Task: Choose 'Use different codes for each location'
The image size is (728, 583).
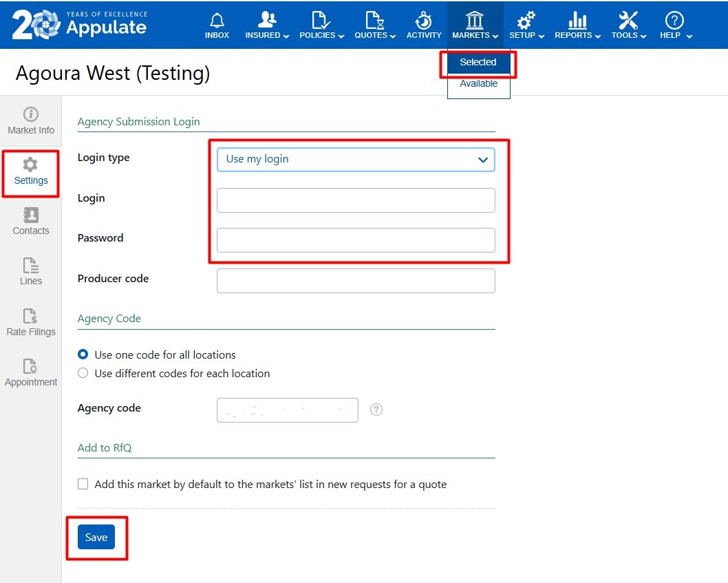Action: pyautogui.click(x=83, y=374)
